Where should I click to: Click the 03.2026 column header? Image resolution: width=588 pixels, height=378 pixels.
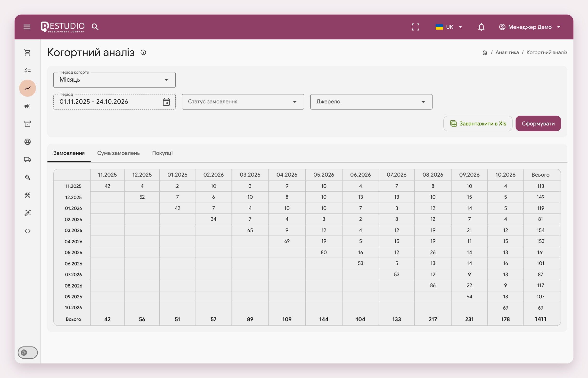[250, 175]
